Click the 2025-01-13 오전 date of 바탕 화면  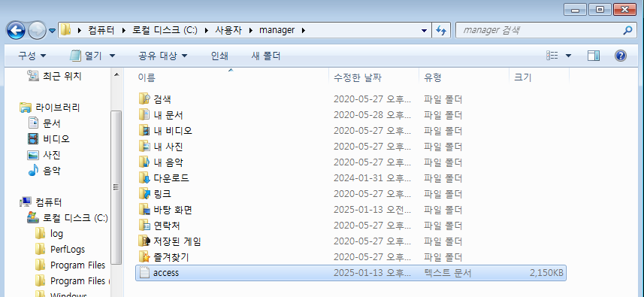point(372,210)
